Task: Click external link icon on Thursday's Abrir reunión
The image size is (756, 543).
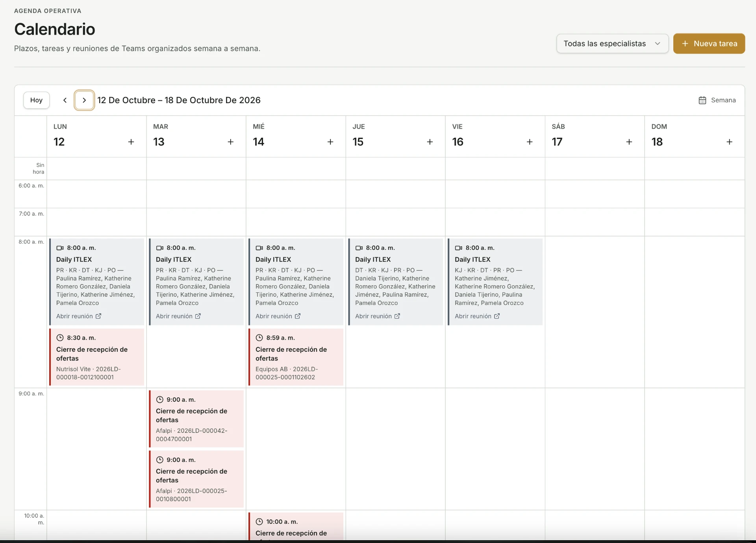Action: pyautogui.click(x=397, y=316)
